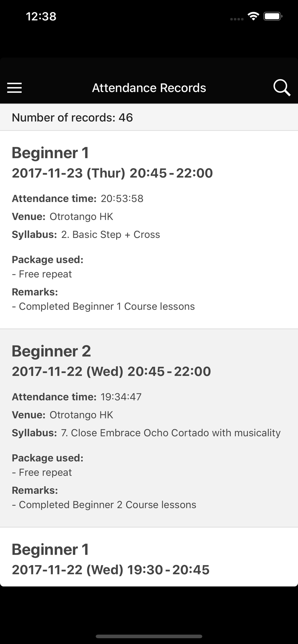Open the Beginner 1 record from 2017-11-23
The image size is (298, 644).
point(50,153)
